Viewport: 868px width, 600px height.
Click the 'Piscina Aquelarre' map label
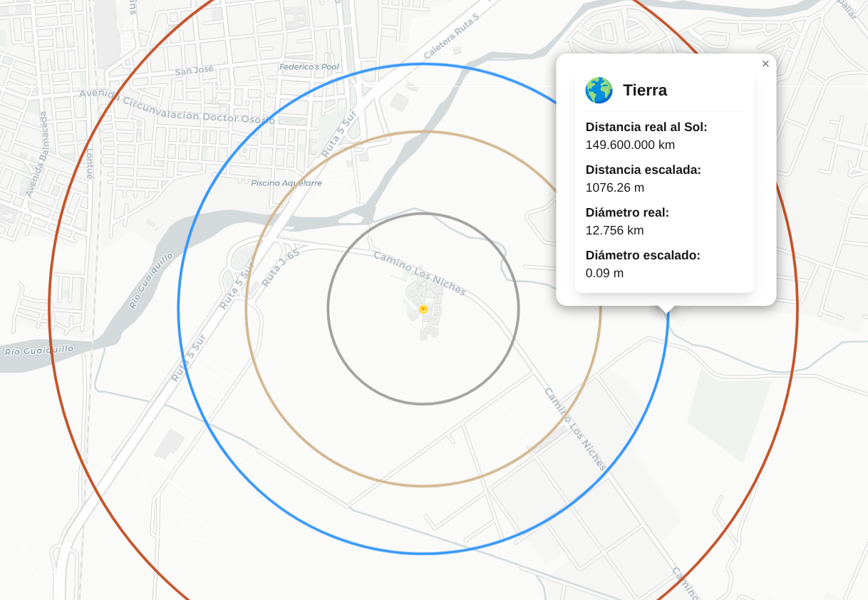click(x=286, y=183)
